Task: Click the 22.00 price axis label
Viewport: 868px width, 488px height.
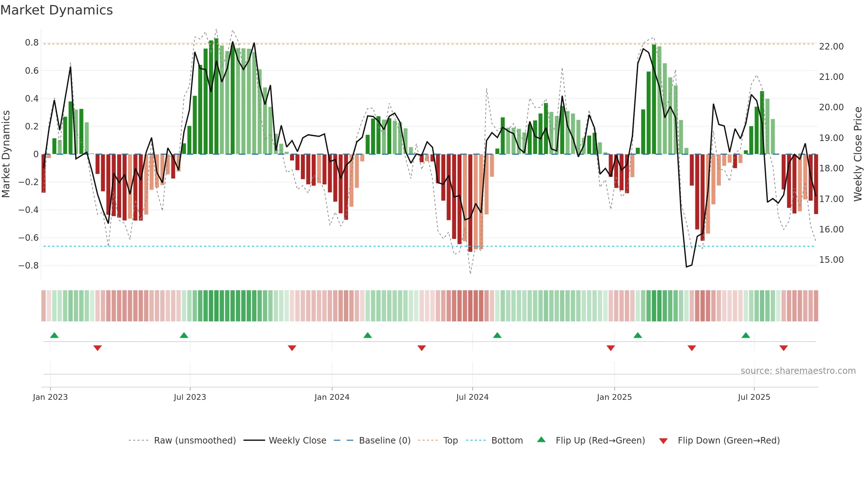Action: (831, 46)
